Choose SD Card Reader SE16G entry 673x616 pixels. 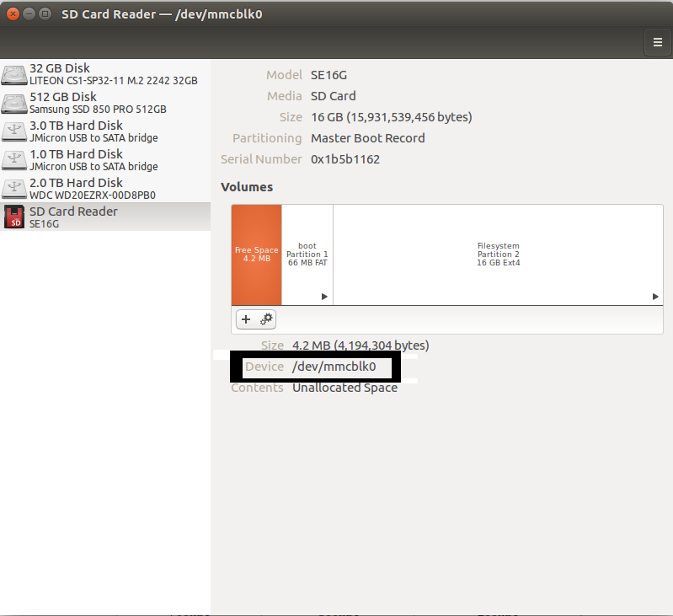pos(105,217)
